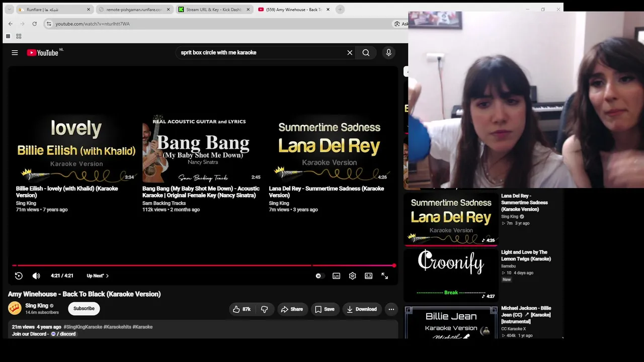Screen dimensions: 644x362
Task: Open sidebar Croonify video thumbnail
Action: [x=451, y=275]
